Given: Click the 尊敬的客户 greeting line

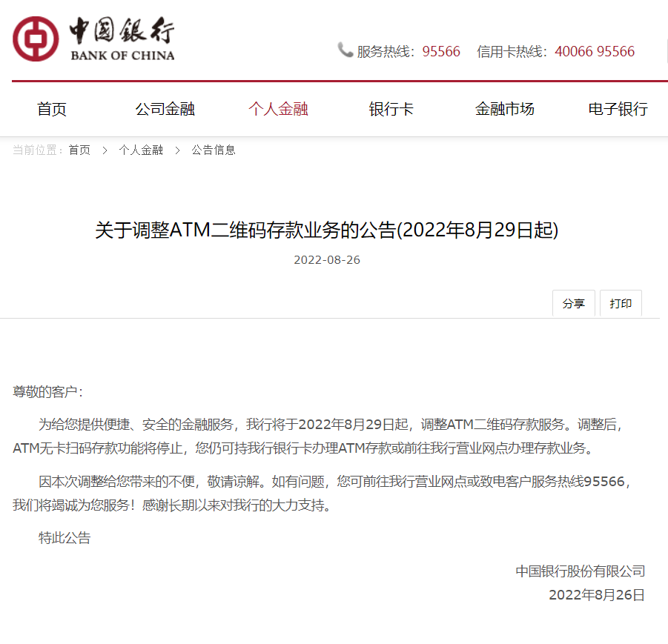Looking at the screenshot, I should (x=48, y=391).
